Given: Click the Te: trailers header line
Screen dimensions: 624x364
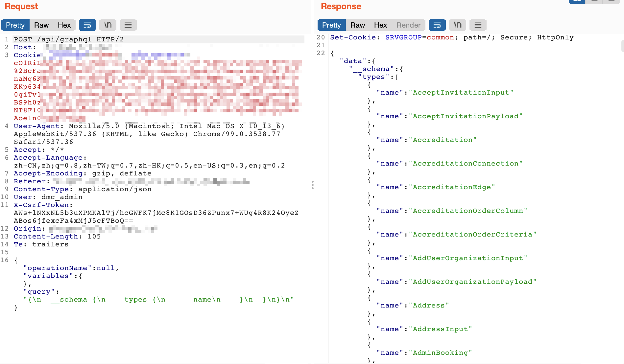Looking at the screenshot, I should 41,244.
